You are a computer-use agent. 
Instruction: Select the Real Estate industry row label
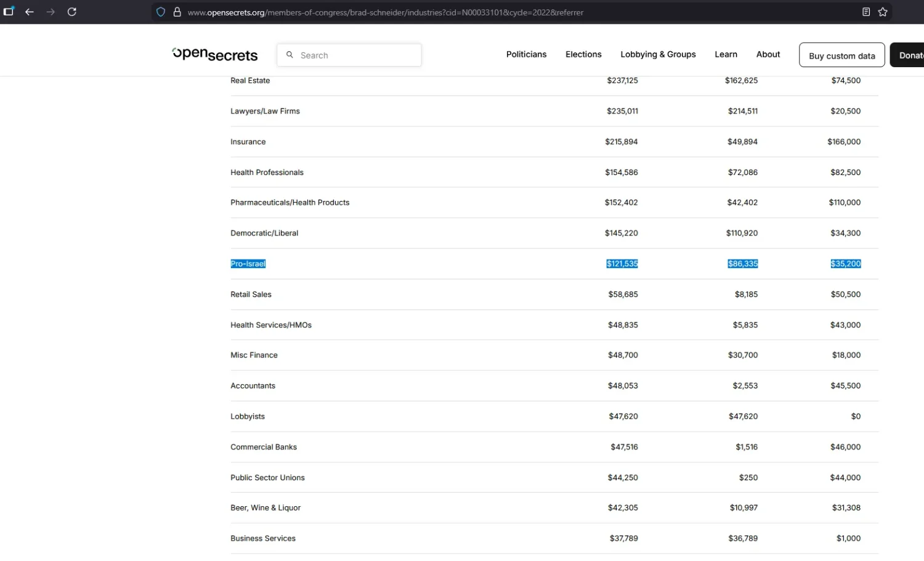[x=250, y=81]
